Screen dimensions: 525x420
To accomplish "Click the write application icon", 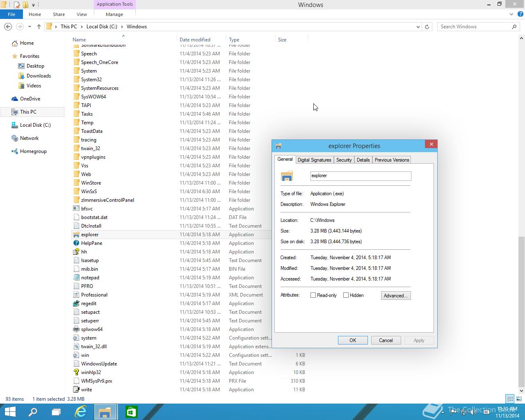I will (x=76, y=390).
